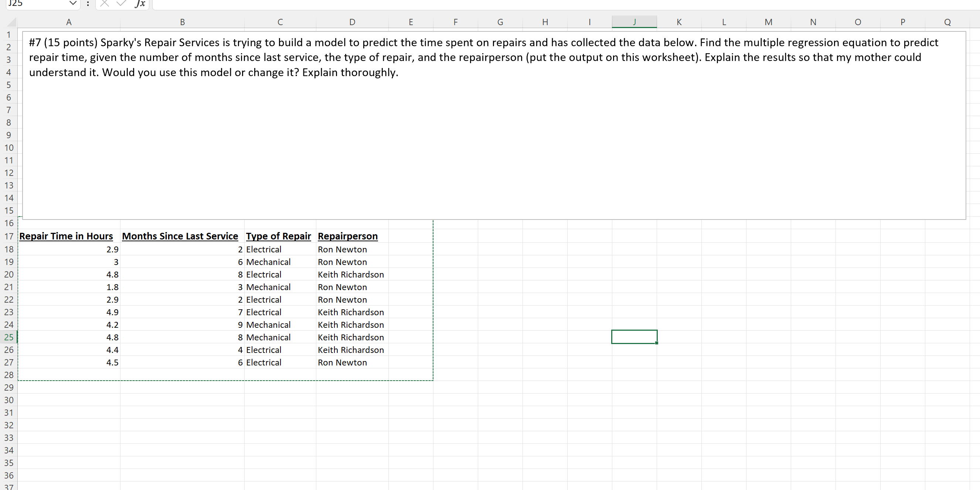Select column J header
Viewport: 980px width, 490px height.
click(634, 22)
